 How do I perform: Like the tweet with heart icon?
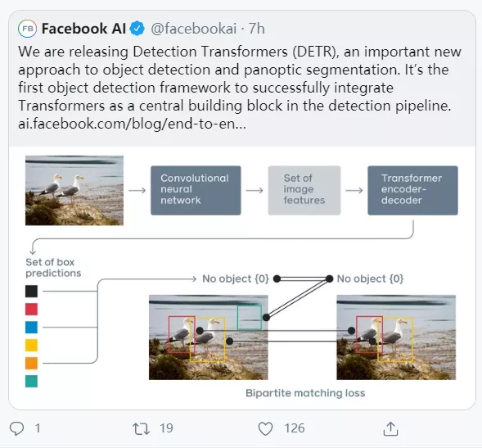[x=265, y=428]
